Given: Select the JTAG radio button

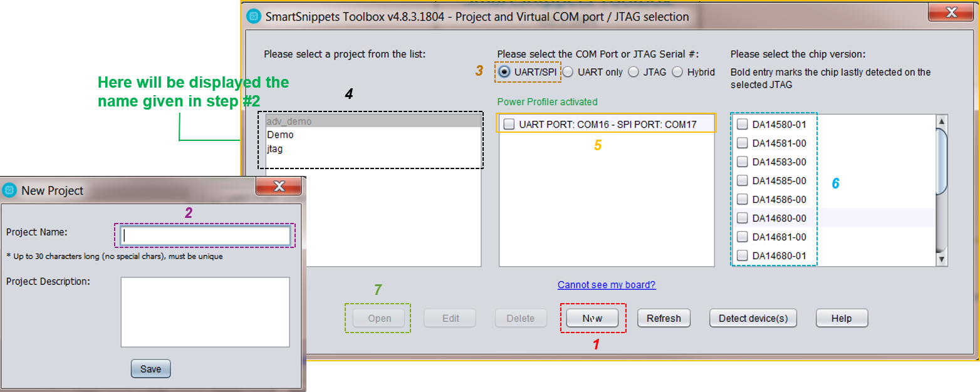Looking at the screenshot, I should 633,72.
